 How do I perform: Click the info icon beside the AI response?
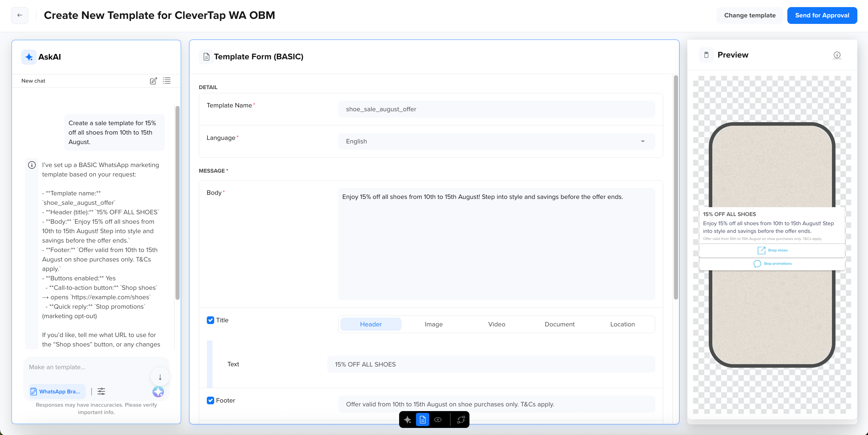tap(32, 165)
